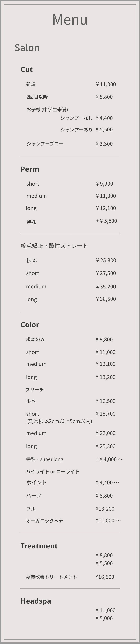This screenshot has width=140, height=644.
Task: Select the 根本のみ color item
Action: click(35, 339)
